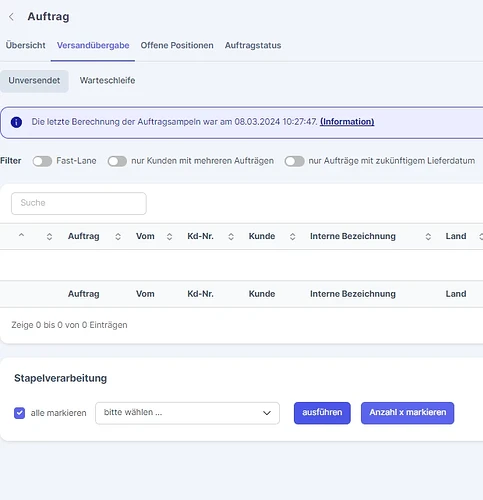
Task: Click the blue info circle icon
Action: point(16,122)
